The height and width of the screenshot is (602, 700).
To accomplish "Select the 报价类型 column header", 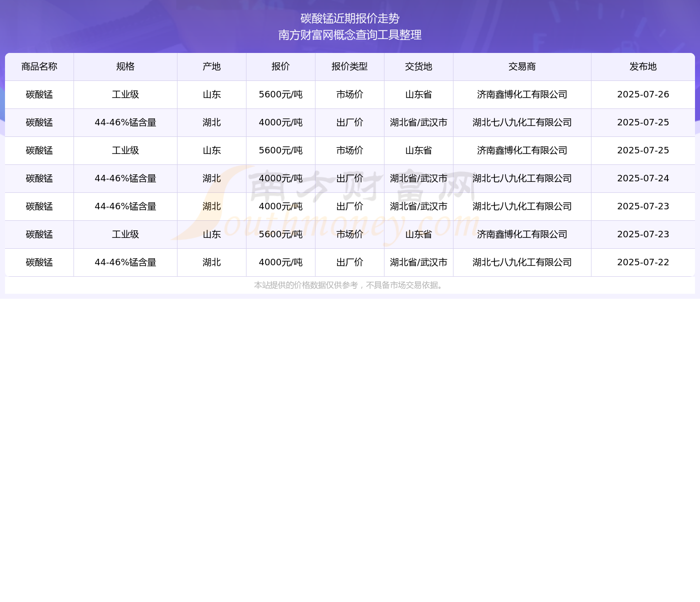I will click(350, 66).
